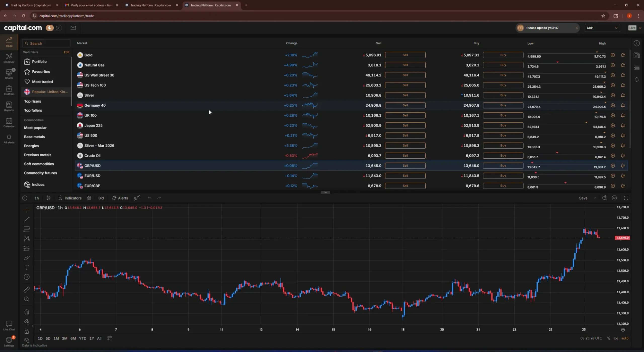Set chart range to 1M
Screen dimensions: 644x352
(56, 338)
